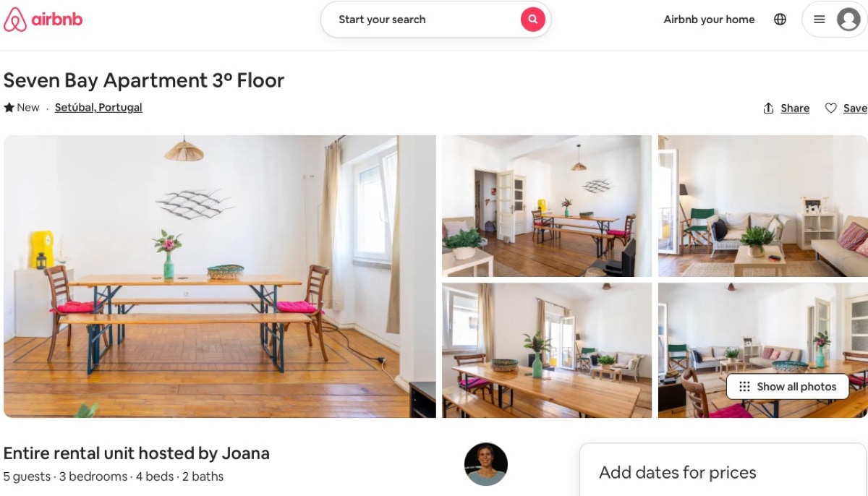The width and height of the screenshot is (868, 496).
Task: Click the heart icon to save
Action: 831,108
